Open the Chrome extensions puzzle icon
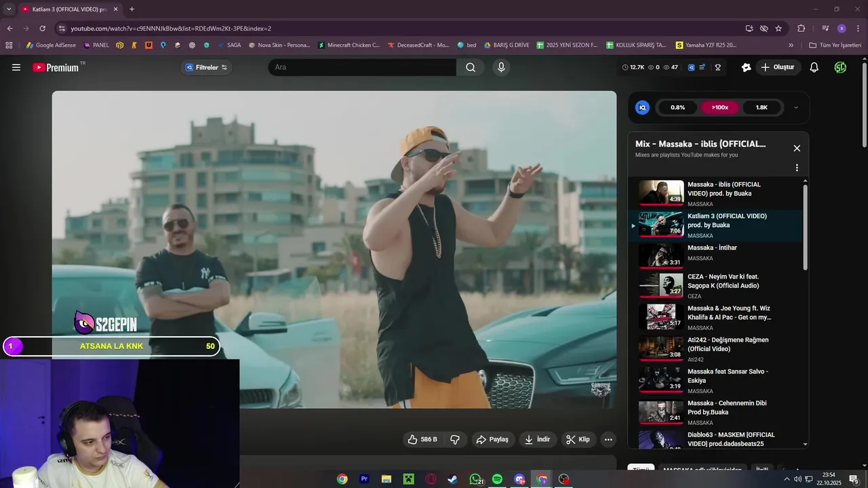The width and height of the screenshot is (868, 488). tap(802, 28)
